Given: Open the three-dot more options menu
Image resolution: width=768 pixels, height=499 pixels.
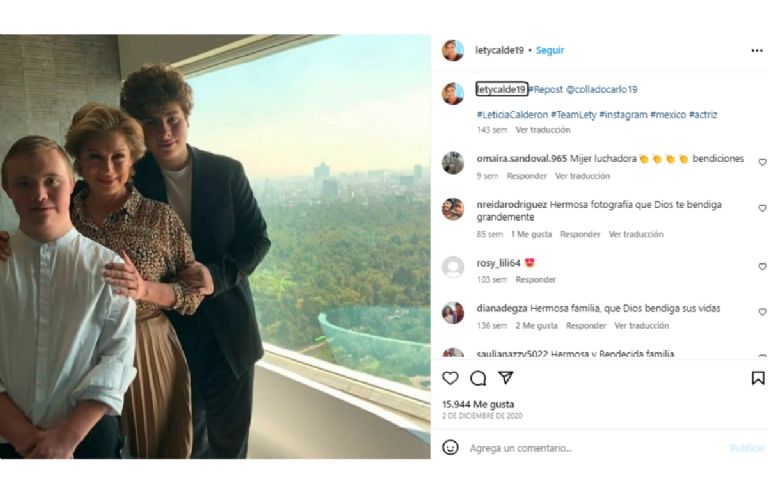Looking at the screenshot, I should (x=757, y=50).
